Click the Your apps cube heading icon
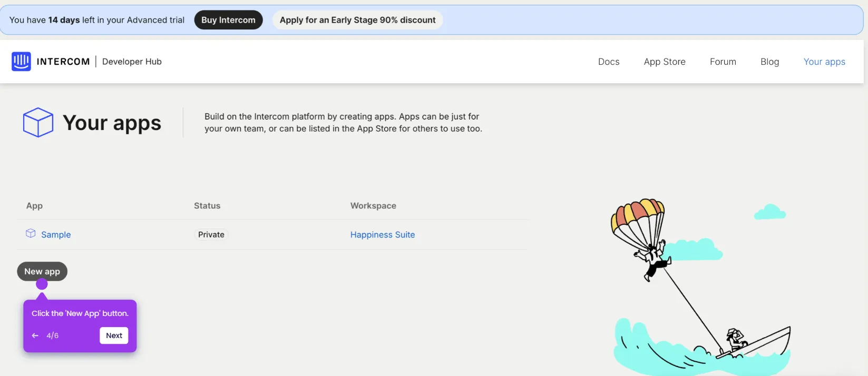The width and height of the screenshot is (868, 376). pyautogui.click(x=38, y=122)
